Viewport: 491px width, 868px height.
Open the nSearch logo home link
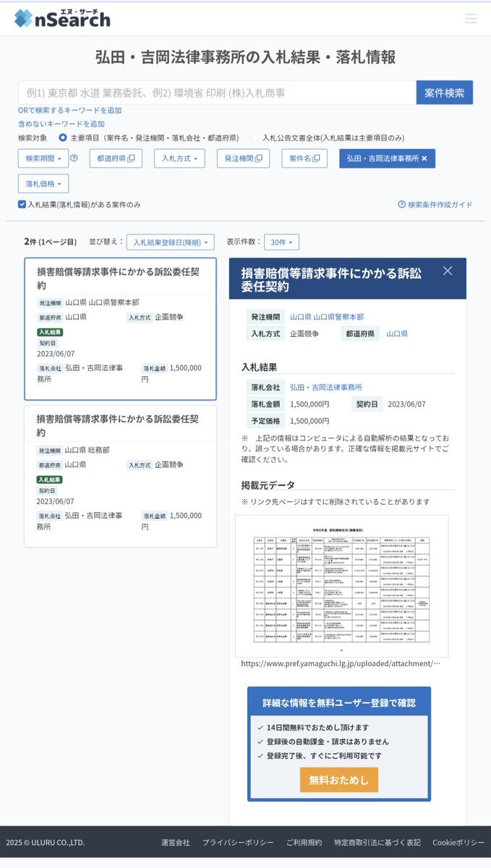(x=62, y=17)
